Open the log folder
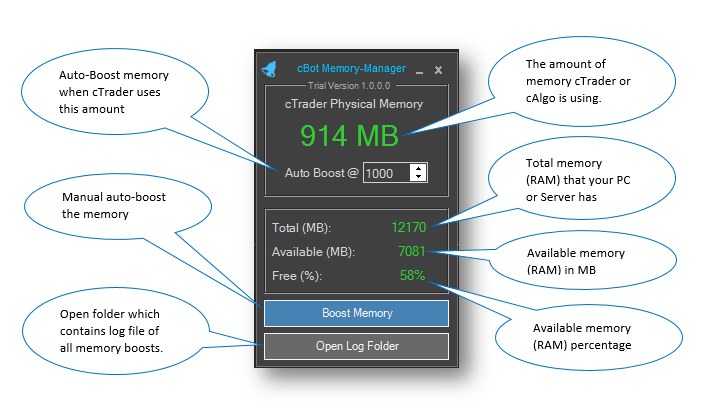 356,346
